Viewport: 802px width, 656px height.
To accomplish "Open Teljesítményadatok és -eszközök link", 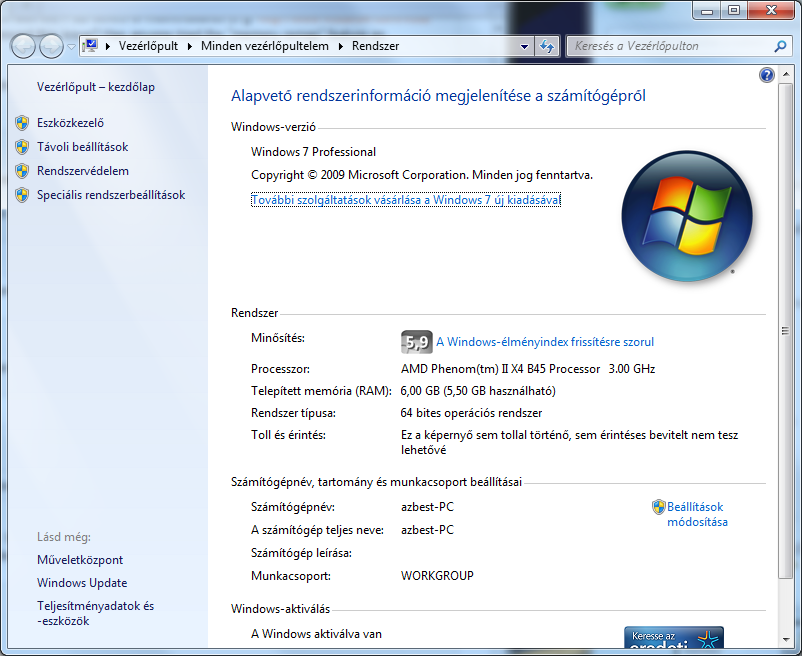I will [x=95, y=614].
